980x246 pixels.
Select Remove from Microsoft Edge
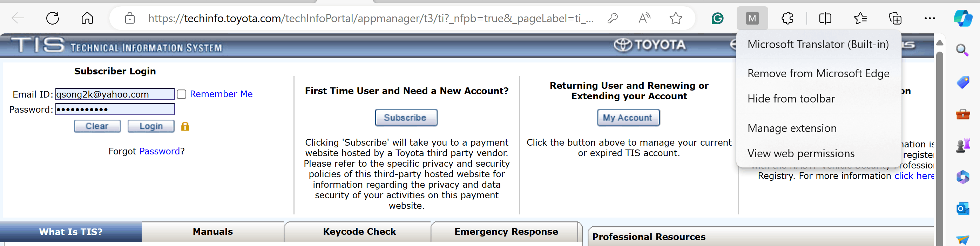coord(818,73)
